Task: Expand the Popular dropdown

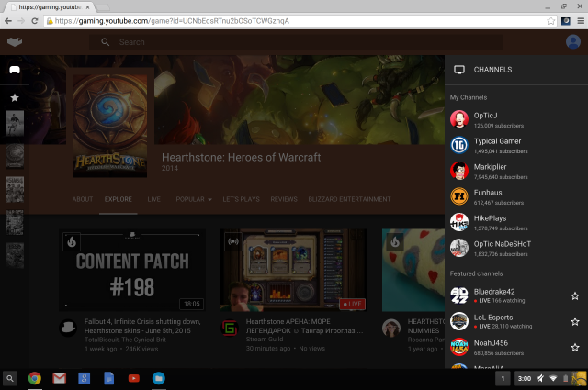Action: click(193, 199)
